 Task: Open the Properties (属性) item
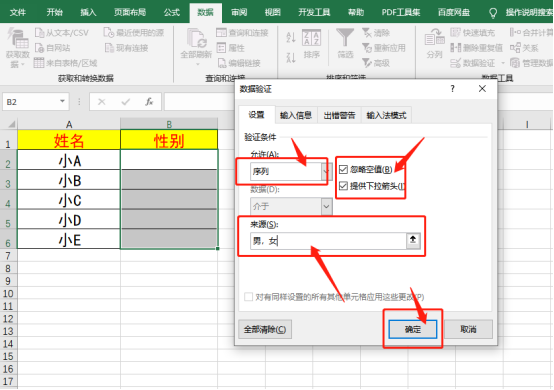[x=230, y=48]
